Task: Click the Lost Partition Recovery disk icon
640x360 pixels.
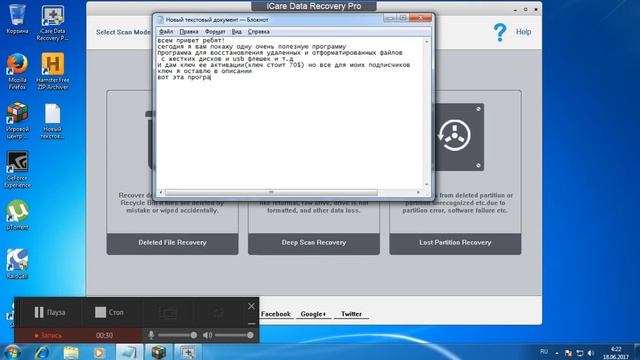Action: click(x=455, y=136)
